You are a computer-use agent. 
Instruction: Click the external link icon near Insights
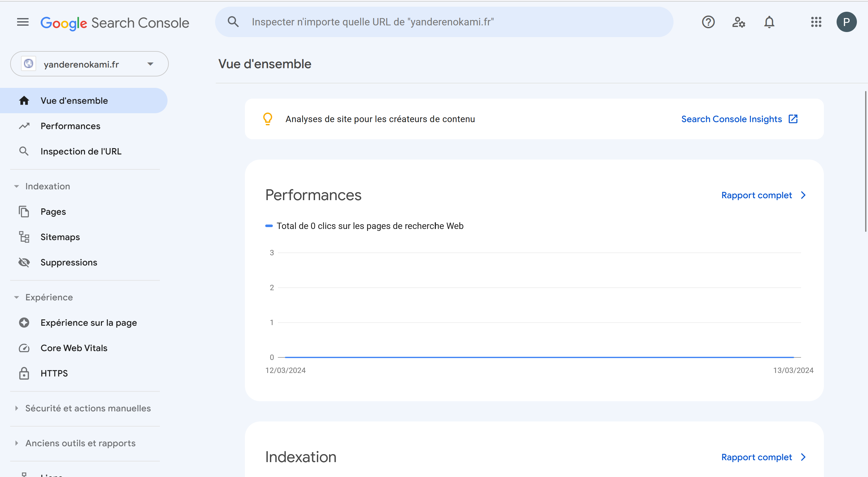click(793, 119)
